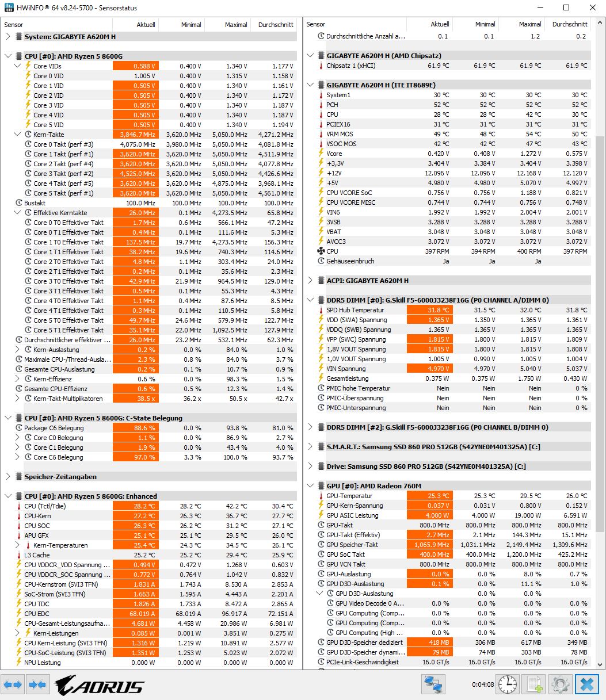
Task: Expand System: GIGABYTE A620M H group
Action: 8,36
